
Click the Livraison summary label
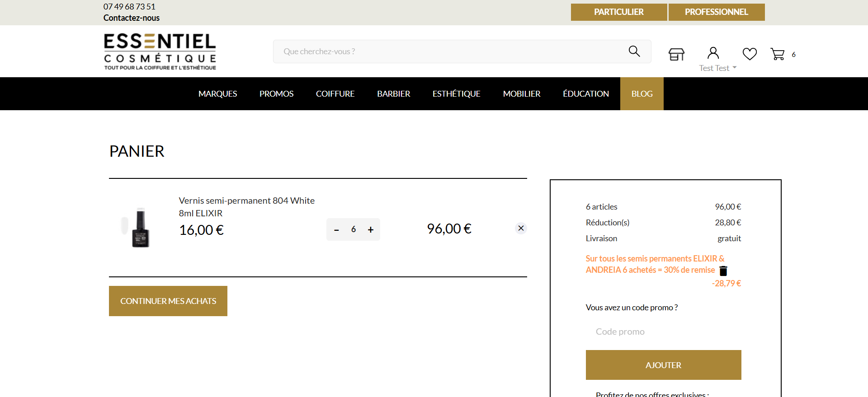click(601, 238)
